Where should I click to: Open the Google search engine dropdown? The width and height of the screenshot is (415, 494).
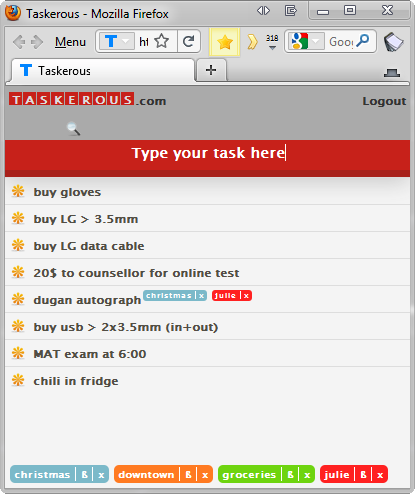point(306,41)
